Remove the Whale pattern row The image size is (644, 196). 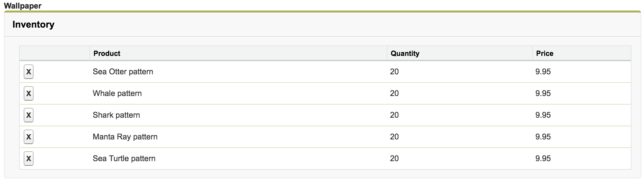click(x=29, y=93)
